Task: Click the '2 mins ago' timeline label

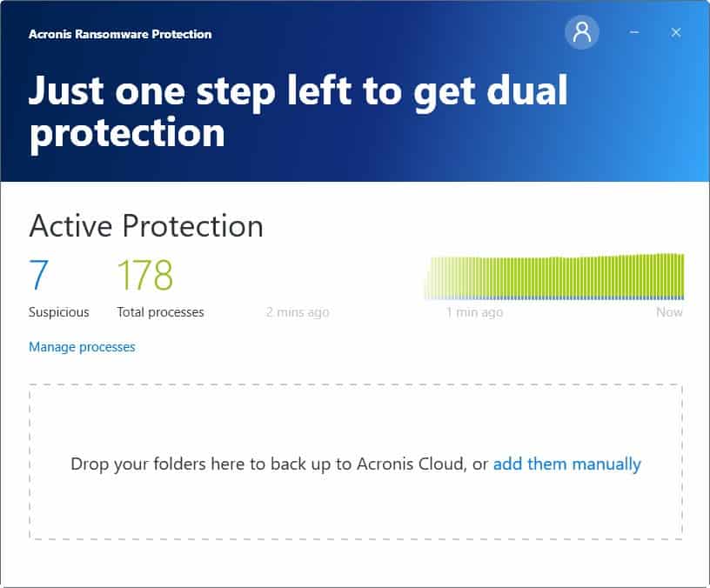Action: (298, 312)
